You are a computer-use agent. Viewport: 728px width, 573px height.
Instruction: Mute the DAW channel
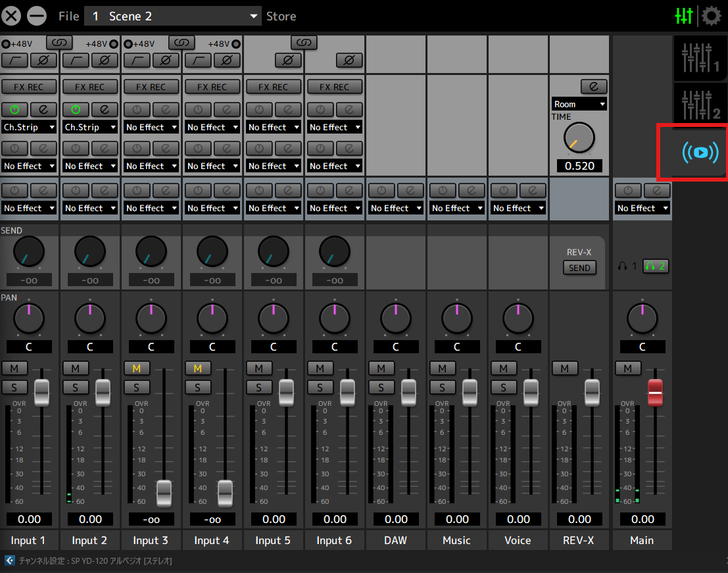381,368
